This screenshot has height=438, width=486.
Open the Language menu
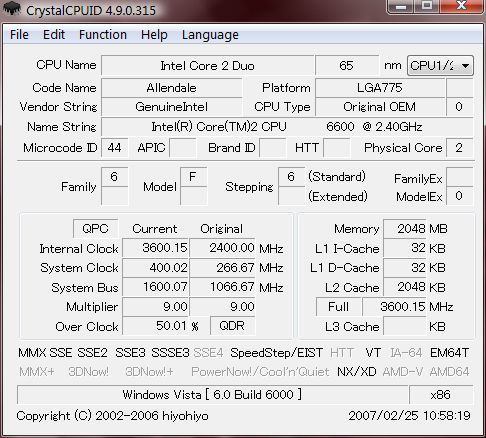210,35
